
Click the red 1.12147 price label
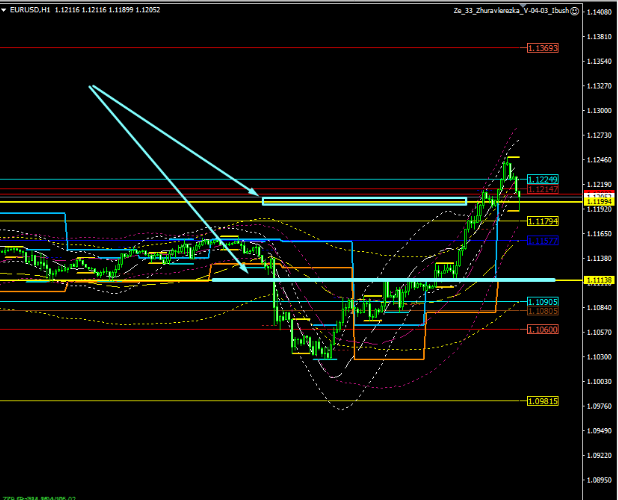[x=542, y=188]
